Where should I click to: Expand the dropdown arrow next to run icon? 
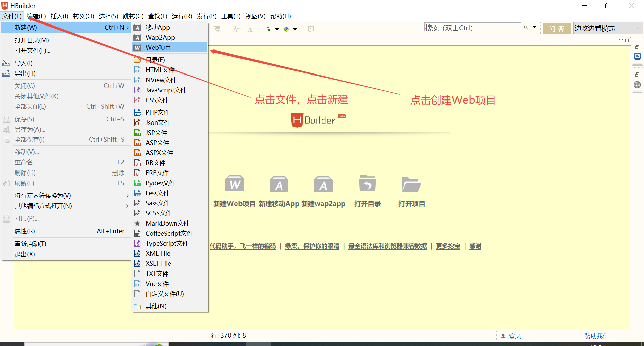pos(277,29)
